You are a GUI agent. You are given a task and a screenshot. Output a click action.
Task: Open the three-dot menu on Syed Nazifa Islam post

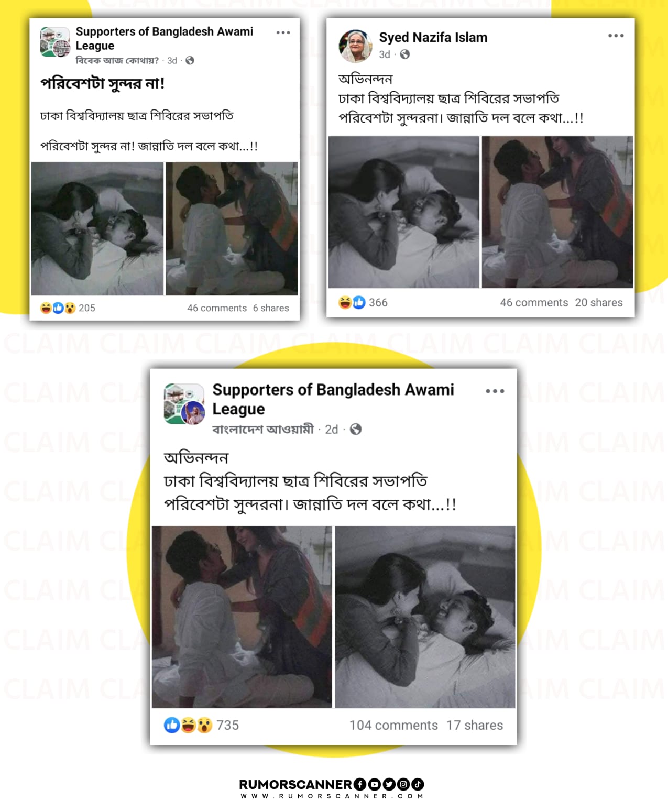pyautogui.click(x=616, y=36)
